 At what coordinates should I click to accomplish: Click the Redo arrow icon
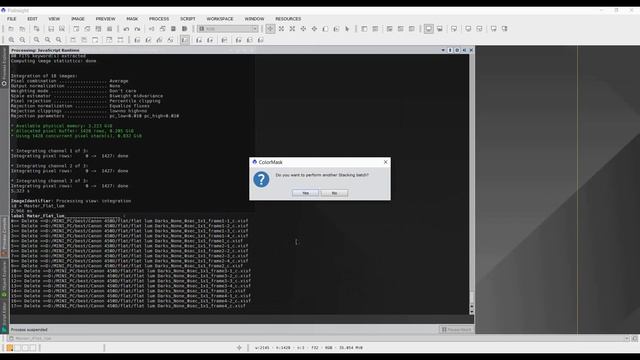(137, 29)
